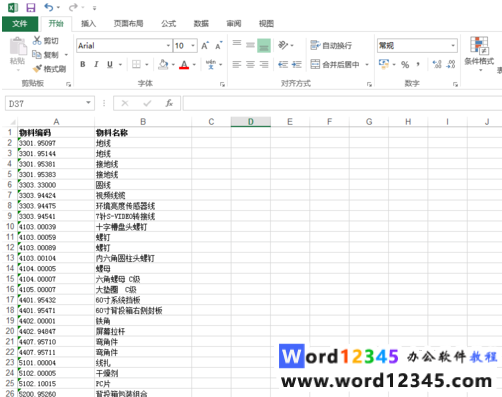The width and height of the screenshot is (502, 397).
Task: Toggle center text horizontally
Action: [250, 64]
